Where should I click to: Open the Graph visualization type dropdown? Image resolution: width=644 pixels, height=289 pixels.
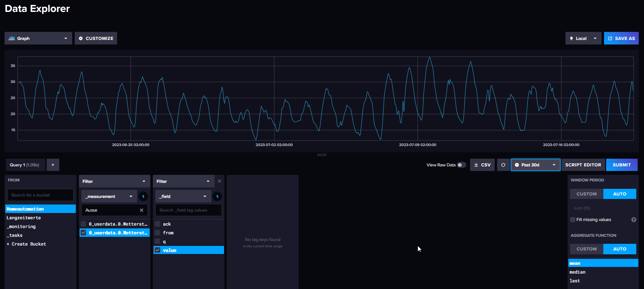point(38,38)
